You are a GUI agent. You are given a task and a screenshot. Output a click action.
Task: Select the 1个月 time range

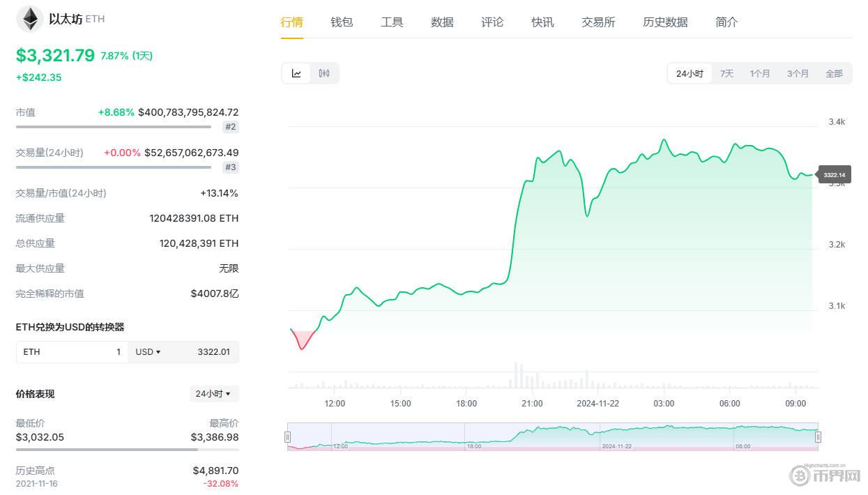tap(760, 74)
